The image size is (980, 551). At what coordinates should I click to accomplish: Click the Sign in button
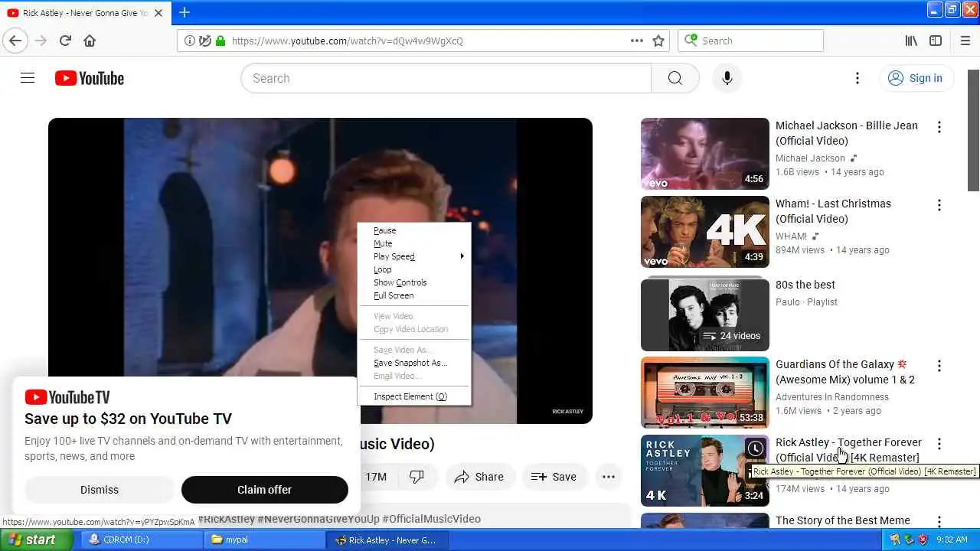[915, 78]
